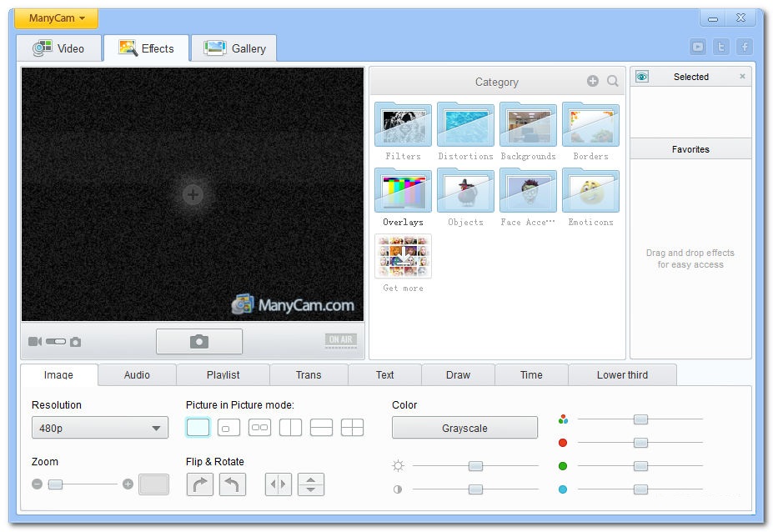Toggle the video/photo capture mode switch
The height and width of the screenshot is (532, 773).
pyautogui.click(x=56, y=342)
